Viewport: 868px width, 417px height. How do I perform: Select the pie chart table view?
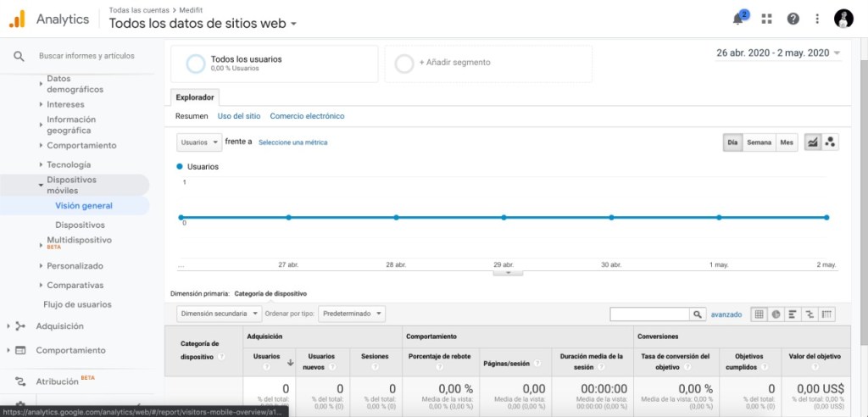coord(776,314)
